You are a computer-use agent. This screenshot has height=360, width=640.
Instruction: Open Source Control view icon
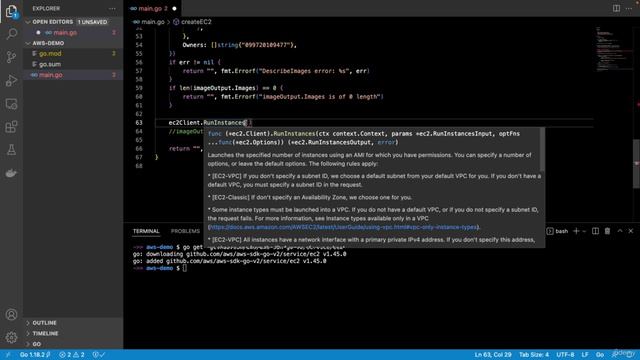pos(11,57)
